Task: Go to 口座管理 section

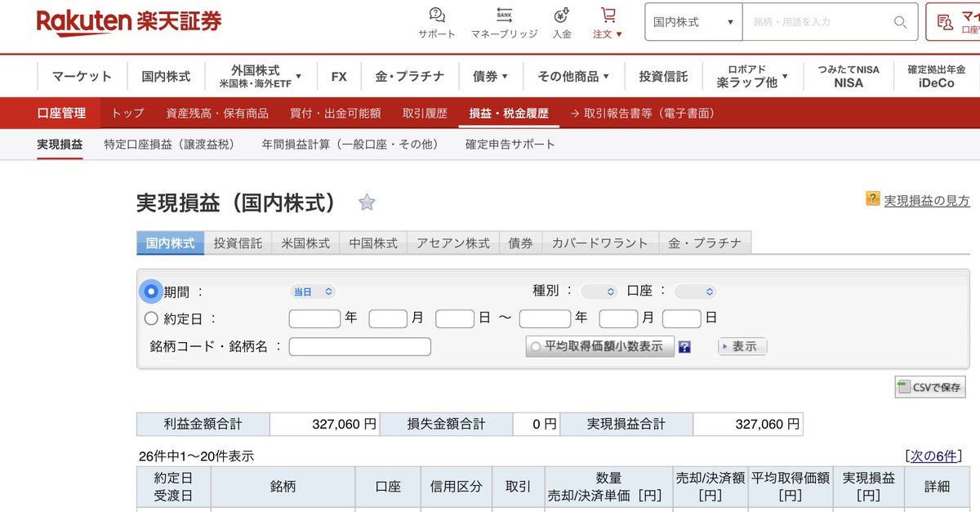Action: 61,114
